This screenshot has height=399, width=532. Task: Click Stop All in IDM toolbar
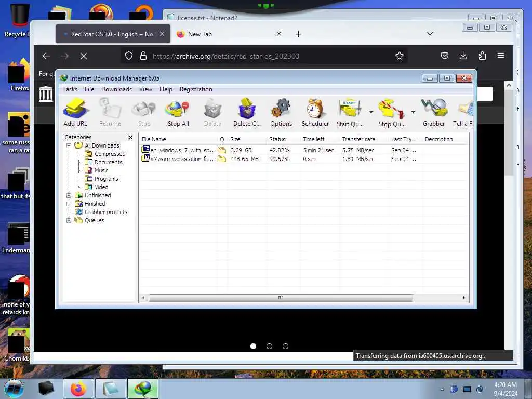tap(178, 112)
